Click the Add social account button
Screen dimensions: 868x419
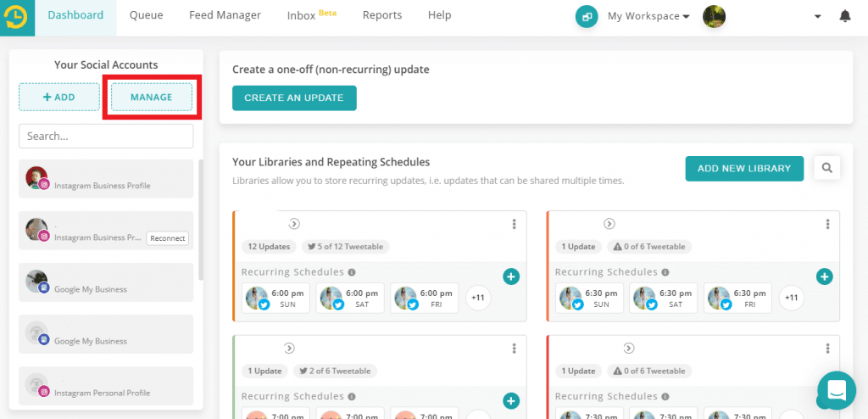[59, 97]
